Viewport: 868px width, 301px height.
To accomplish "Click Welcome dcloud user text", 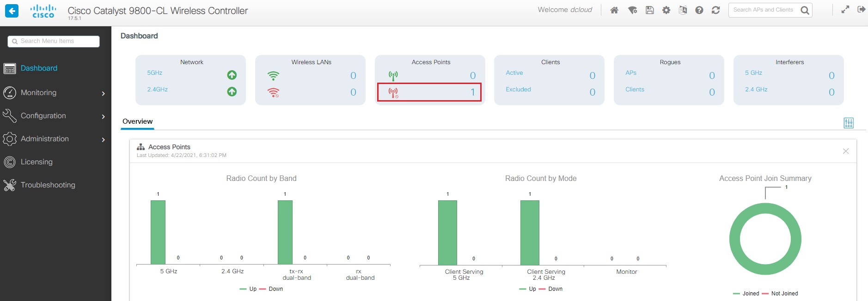I will point(565,10).
